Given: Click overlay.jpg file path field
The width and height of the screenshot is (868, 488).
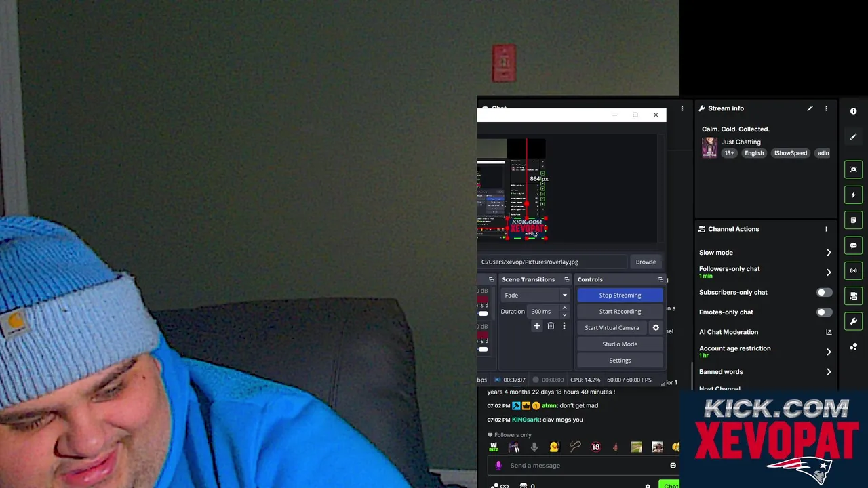Looking at the screenshot, I should (552, 262).
